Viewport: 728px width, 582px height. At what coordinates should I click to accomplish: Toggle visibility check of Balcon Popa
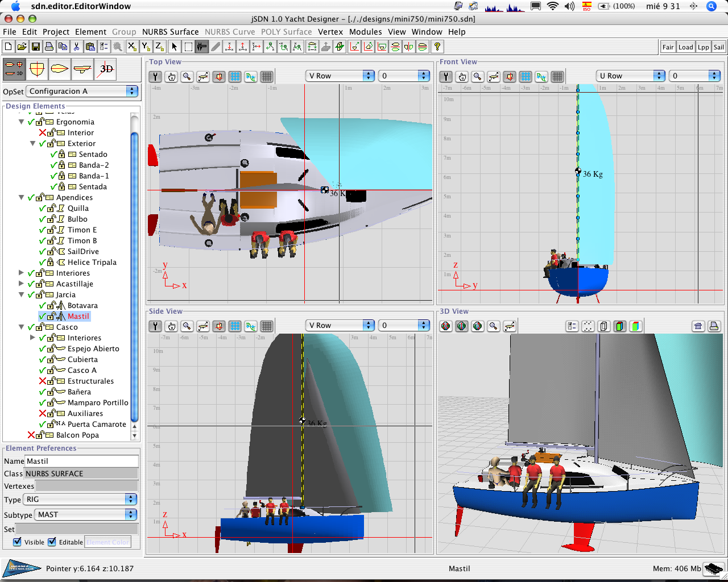tap(31, 435)
